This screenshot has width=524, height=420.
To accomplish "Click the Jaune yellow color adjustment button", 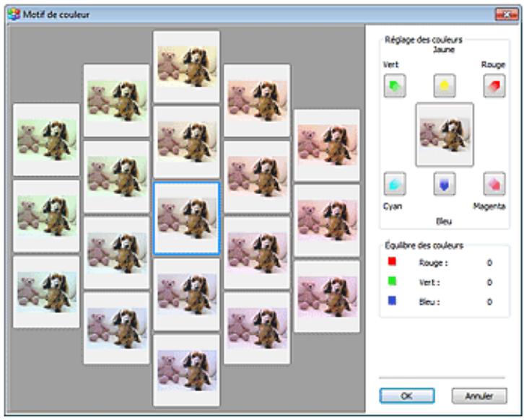I will click(444, 87).
